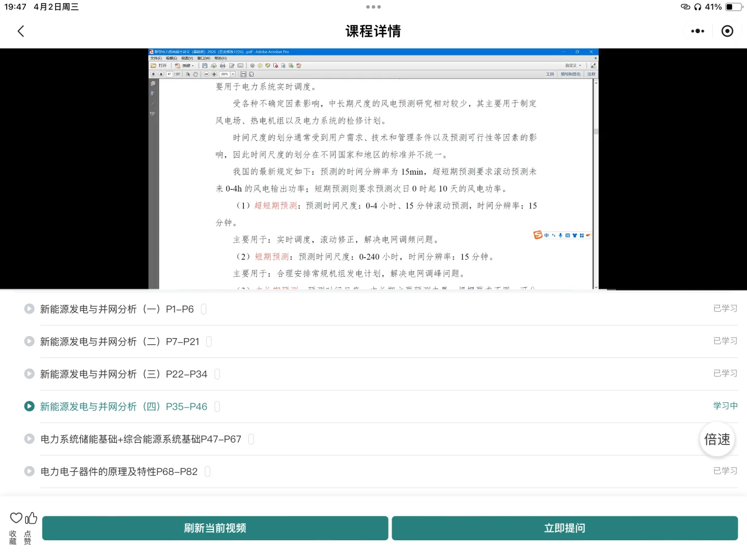
Task: Open the zoom percentage dropdown
Action: (x=232, y=74)
